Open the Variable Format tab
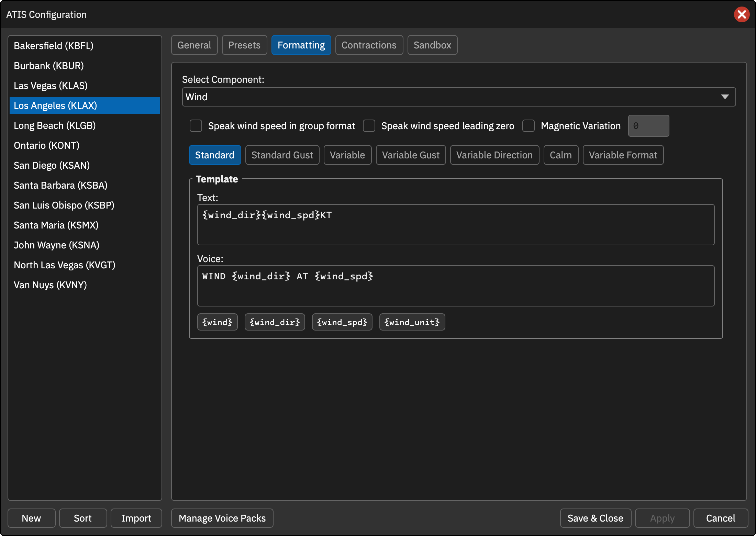Viewport: 756px width, 536px height. pos(623,155)
